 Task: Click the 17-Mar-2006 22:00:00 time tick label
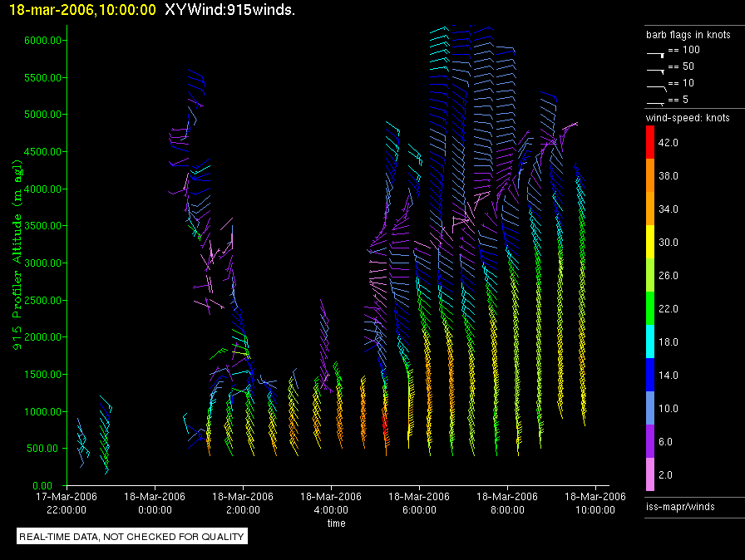[x=66, y=502]
